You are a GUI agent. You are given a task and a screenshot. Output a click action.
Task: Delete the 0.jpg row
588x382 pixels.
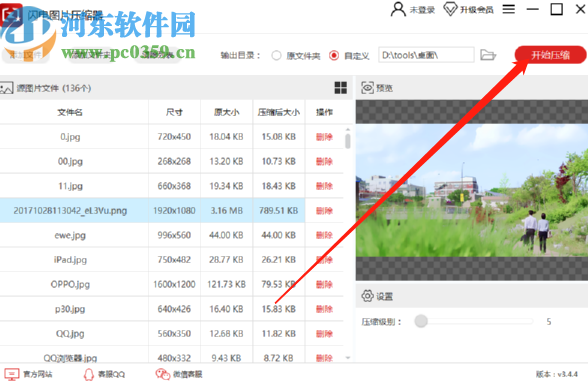(324, 137)
